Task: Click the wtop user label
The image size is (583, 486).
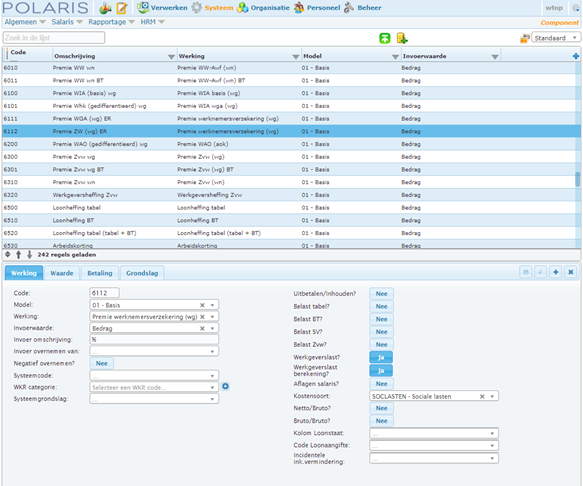Action: pyautogui.click(x=554, y=8)
